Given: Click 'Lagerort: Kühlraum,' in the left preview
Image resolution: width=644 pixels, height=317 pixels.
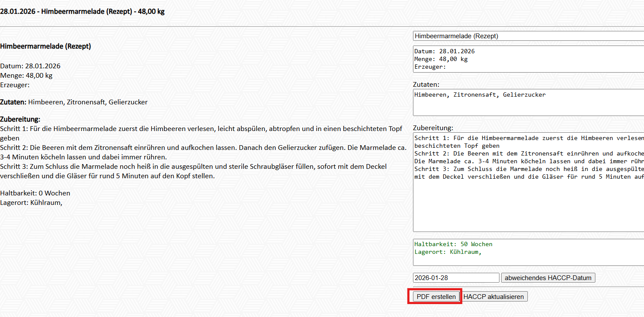Looking at the screenshot, I should coord(31,203).
